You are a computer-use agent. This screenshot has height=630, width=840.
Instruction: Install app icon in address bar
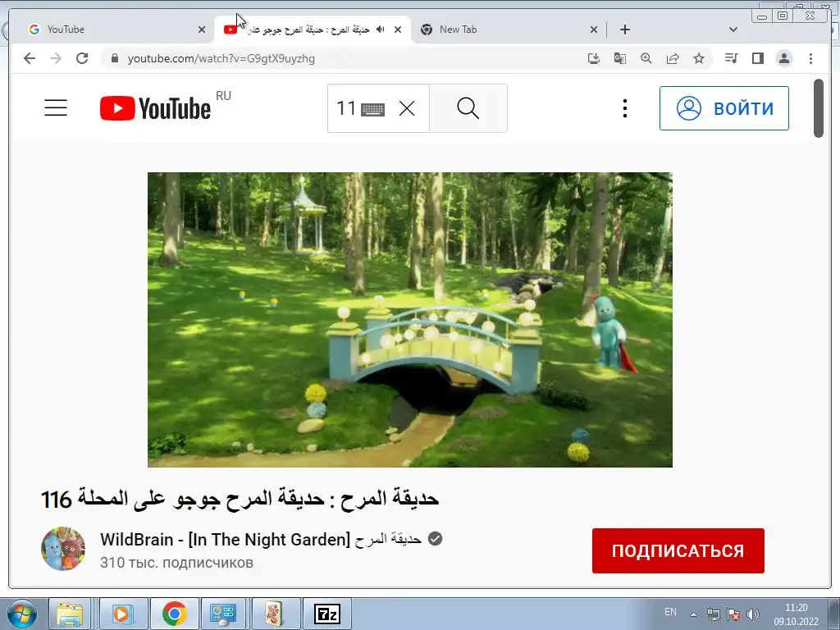click(594, 58)
